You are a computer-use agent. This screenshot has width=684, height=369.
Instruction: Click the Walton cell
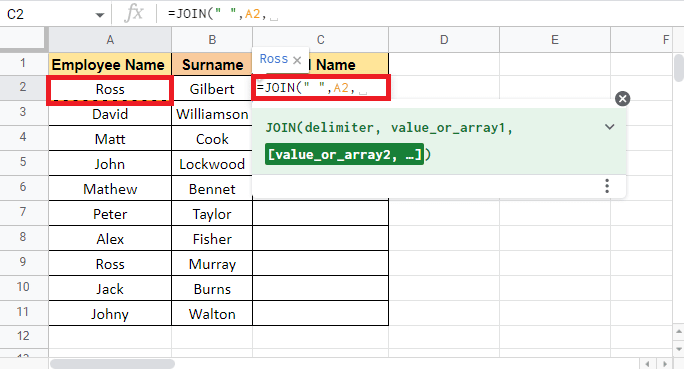click(212, 314)
